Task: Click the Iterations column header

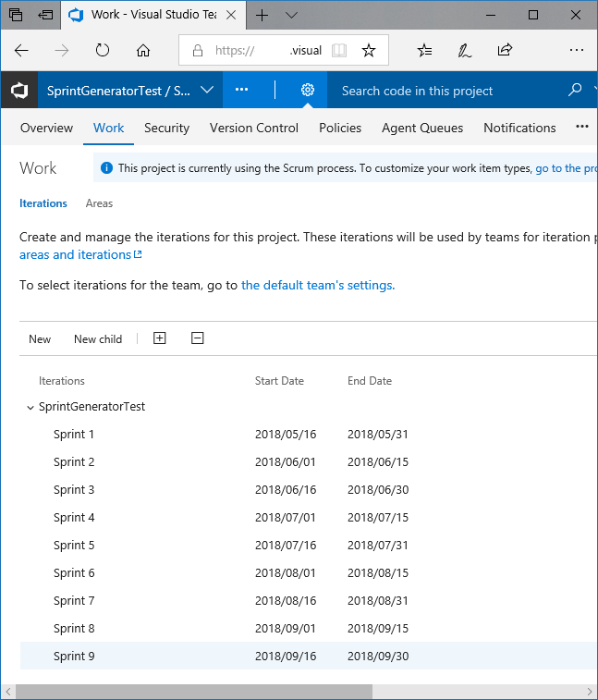Action: (x=62, y=380)
